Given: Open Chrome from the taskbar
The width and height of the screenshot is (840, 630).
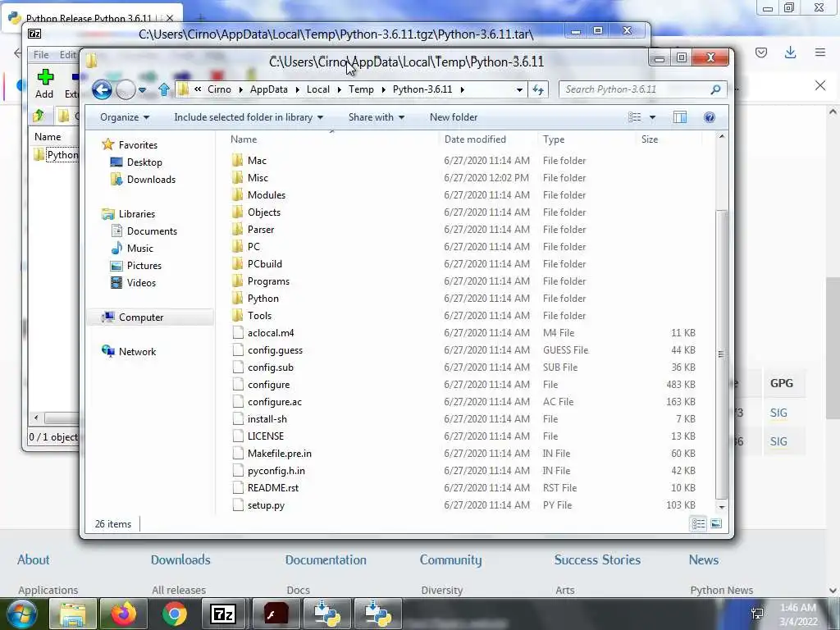Looking at the screenshot, I should (174, 614).
